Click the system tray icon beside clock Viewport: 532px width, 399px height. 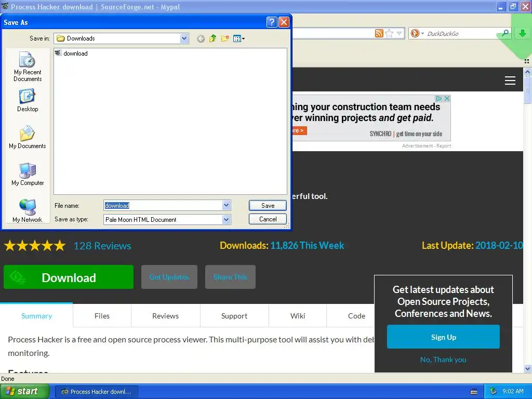pyautogui.click(x=494, y=392)
